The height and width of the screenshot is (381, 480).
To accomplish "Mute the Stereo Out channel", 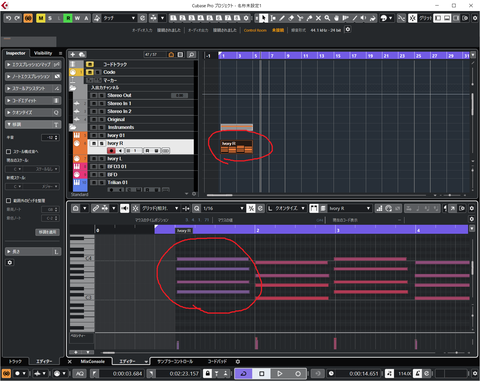I will 94,95.
